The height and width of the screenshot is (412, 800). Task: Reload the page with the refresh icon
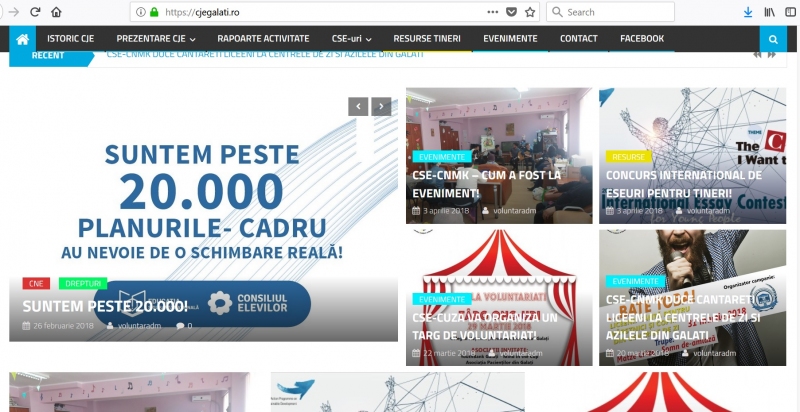click(x=35, y=12)
